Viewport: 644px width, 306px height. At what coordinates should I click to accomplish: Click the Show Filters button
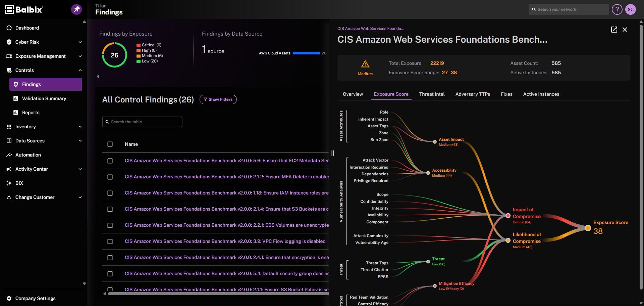coord(218,99)
